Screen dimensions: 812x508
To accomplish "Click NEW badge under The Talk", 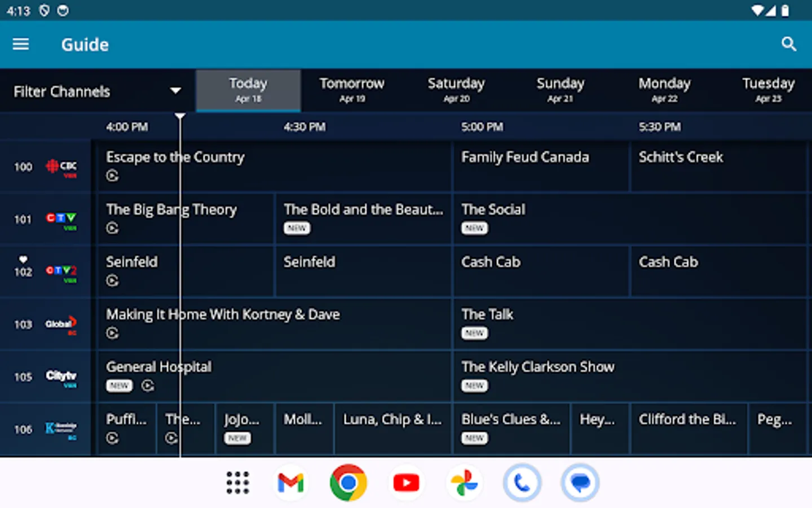I will [x=475, y=333].
